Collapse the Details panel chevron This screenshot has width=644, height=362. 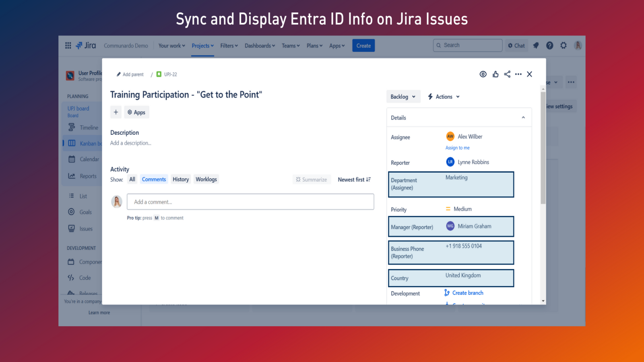[x=523, y=117]
